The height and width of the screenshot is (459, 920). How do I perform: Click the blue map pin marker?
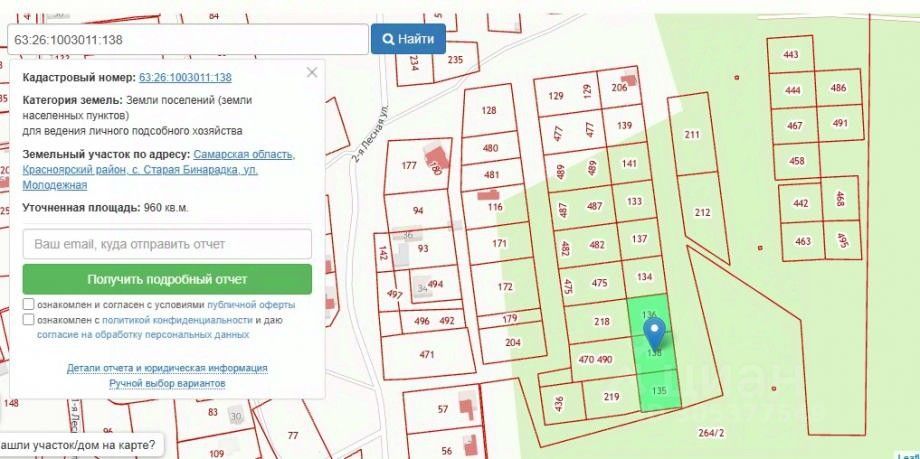pyautogui.click(x=654, y=332)
